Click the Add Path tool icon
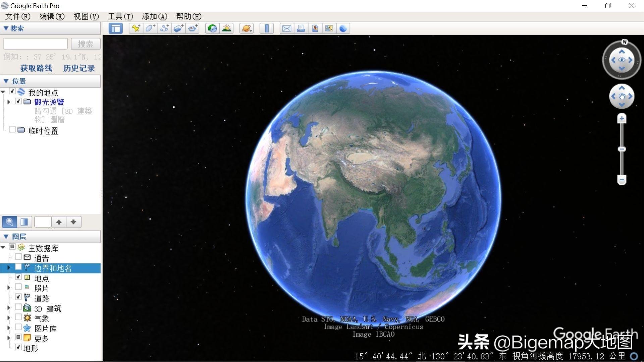 [164, 28]
